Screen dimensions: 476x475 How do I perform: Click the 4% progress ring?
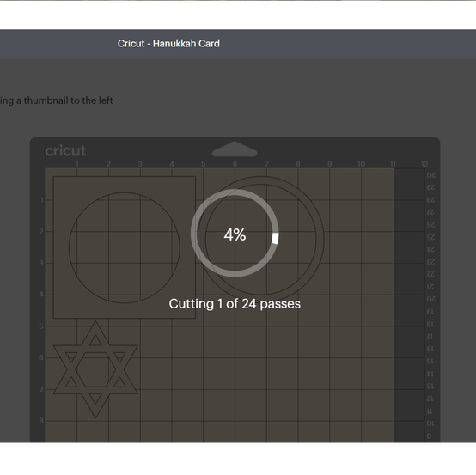point(235,233)
